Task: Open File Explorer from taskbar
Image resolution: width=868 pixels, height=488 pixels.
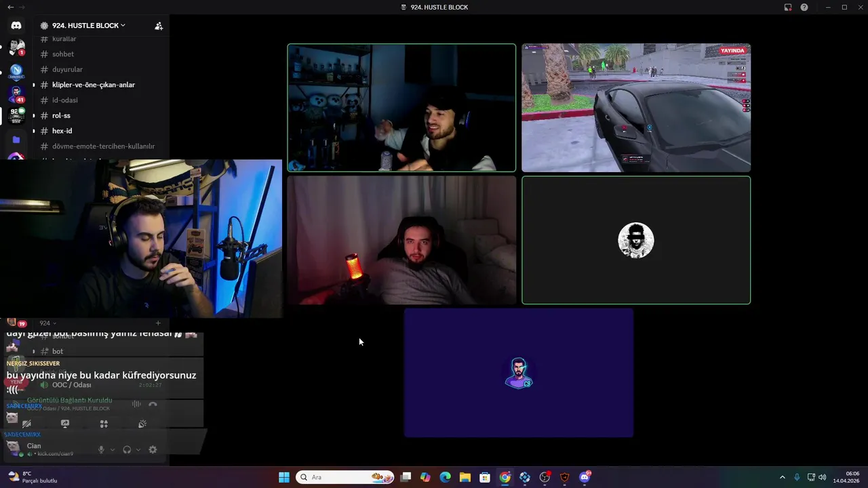Action: (465, 477)
